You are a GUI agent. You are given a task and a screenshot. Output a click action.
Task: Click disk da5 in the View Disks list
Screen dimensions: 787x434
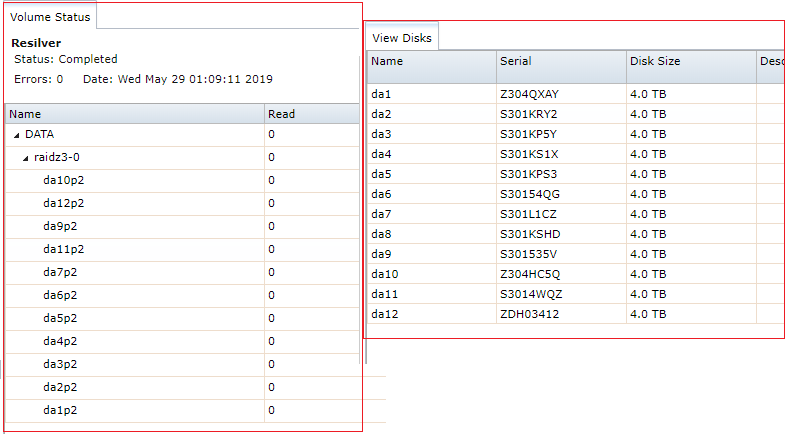coord(381,175)
